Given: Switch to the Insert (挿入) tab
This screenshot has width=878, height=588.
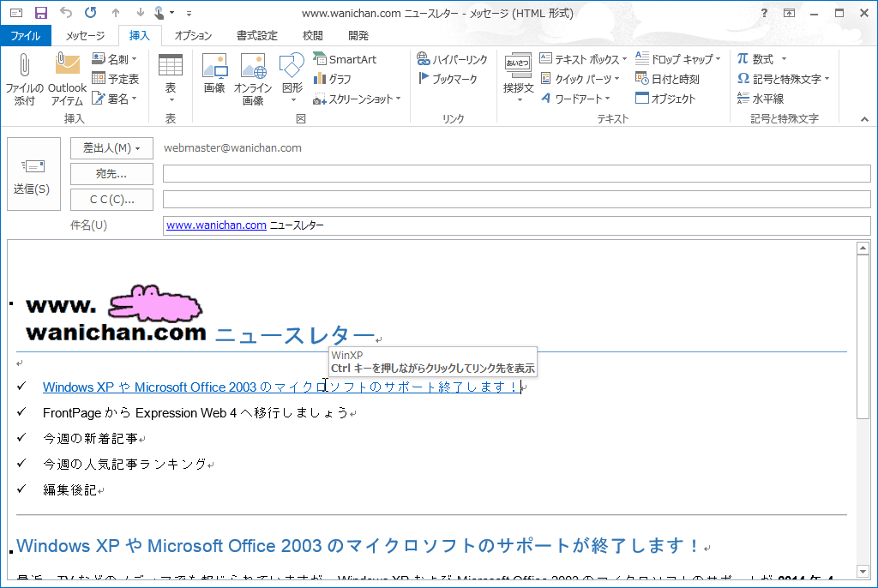Looking at the screenshot, I should pos(140,35).
